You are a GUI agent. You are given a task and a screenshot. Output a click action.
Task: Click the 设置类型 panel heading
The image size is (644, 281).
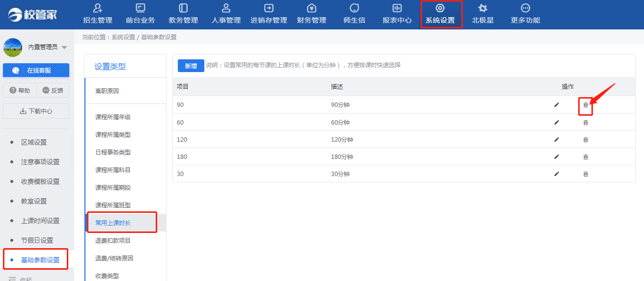[x=110, y=67]
